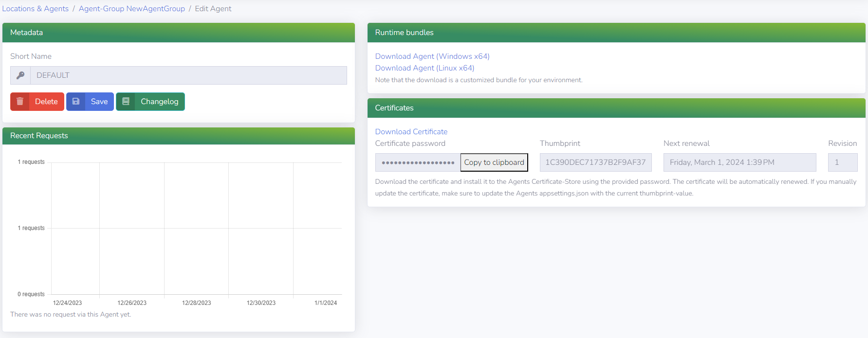Click the Changelog book icon

pos(126,102)
